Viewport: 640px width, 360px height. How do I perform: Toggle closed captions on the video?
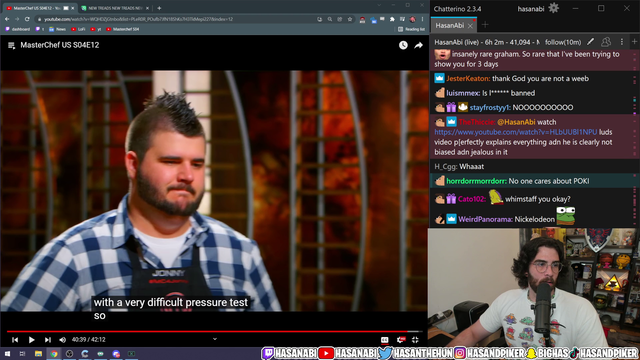click(x=384, y=340)
